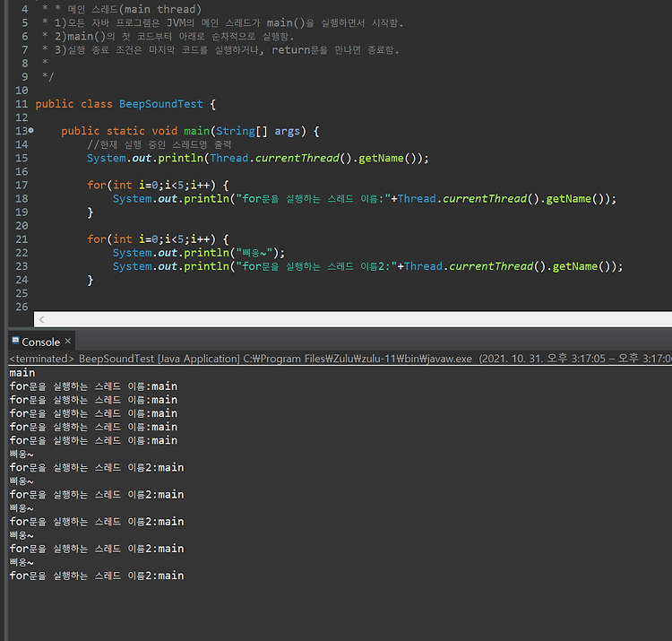
Task: Click line number 11 in gutter
Action: (x=22, y=104)
